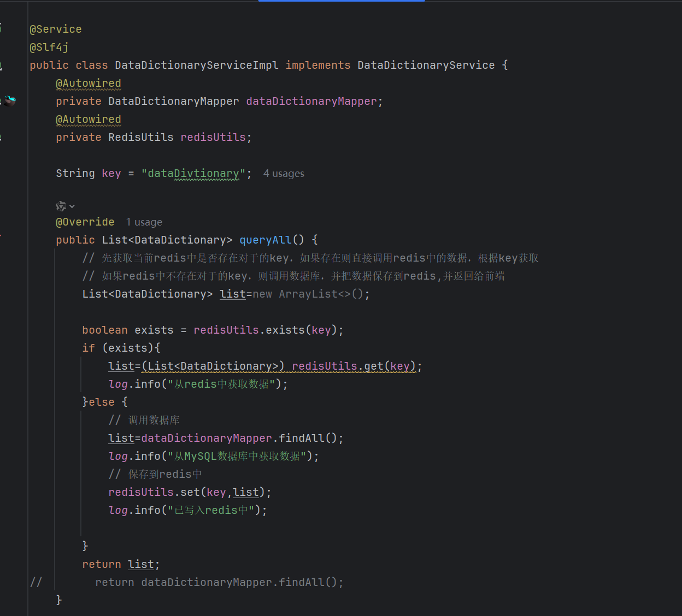Click the queryAll method name
This screenshot has height=616, width=682.
(x=265, y=240)
